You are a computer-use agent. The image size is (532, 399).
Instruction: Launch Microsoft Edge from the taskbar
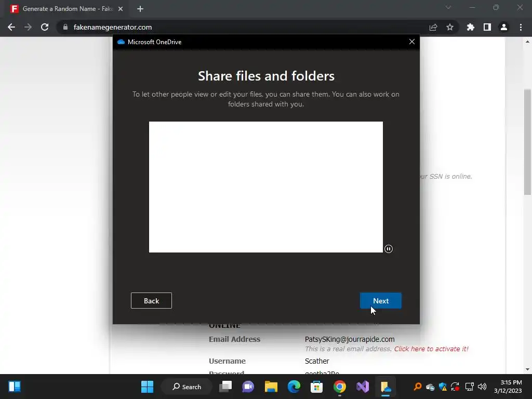pyautogui.click(x=294, y=387)
